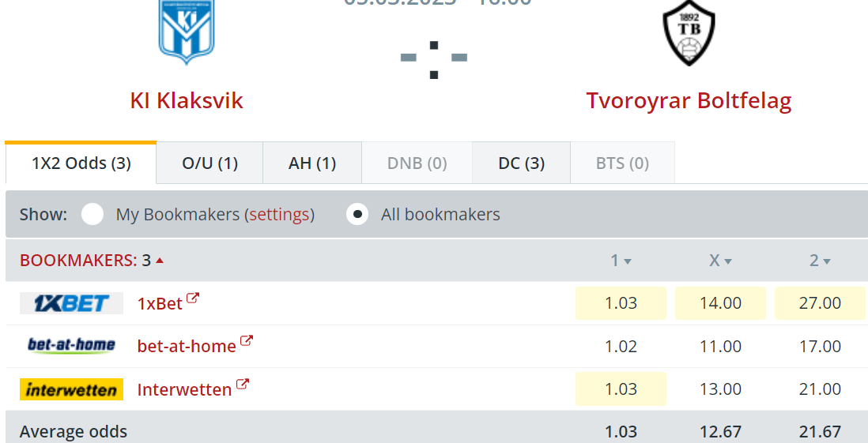Viewport: 868px width, 443px height.
Task: Click the 1xBet logo image
Action: coord(71,303)
